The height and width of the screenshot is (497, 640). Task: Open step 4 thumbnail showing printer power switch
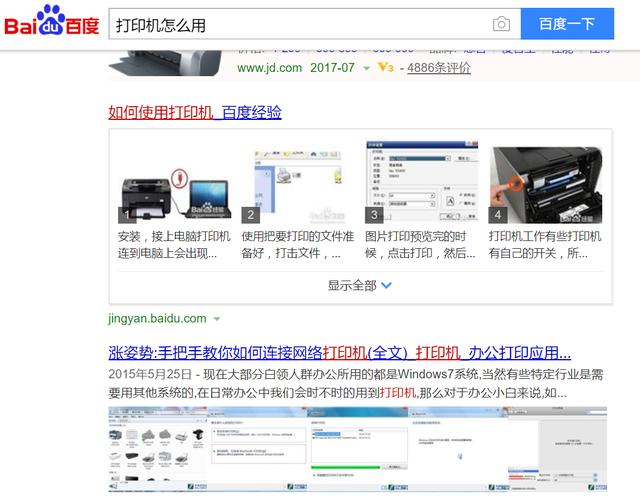click(545, 185)
